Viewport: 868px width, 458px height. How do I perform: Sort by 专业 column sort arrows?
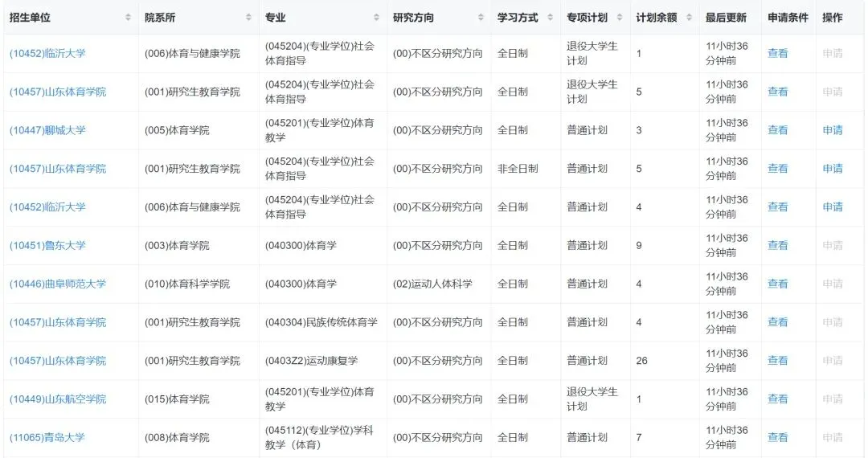click(x=376, y=17)
